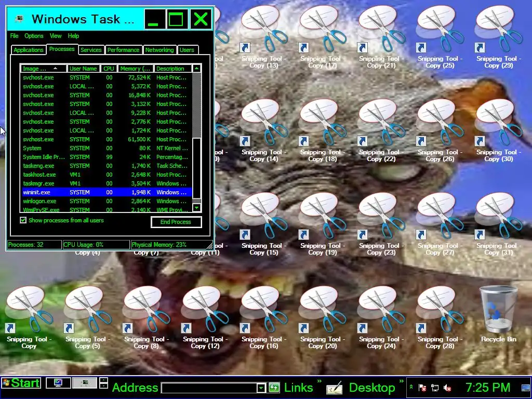This screenshot has height=399, width=532.
Task: Click the Task Manager taskbar button
Action: (x=85, y=383)
